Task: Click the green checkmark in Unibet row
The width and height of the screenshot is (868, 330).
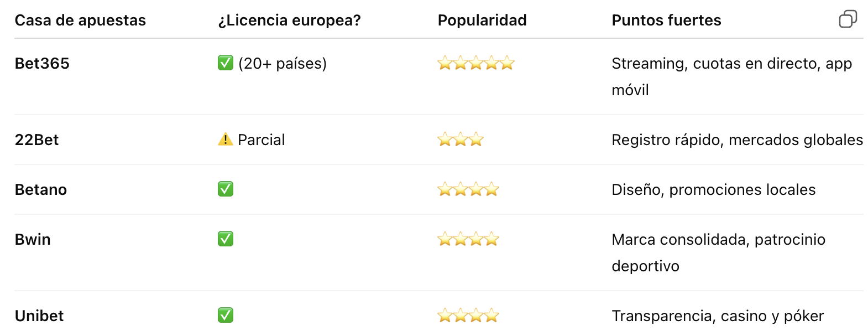Action: [x=226, y=315]
